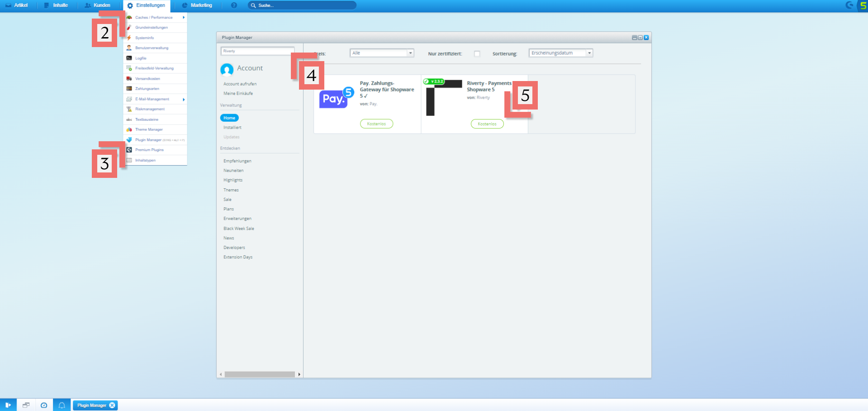Expand the Caches / Performance submenu
Image resolution: width=868 pixels, height=411 pixels.
click(184, 18)
